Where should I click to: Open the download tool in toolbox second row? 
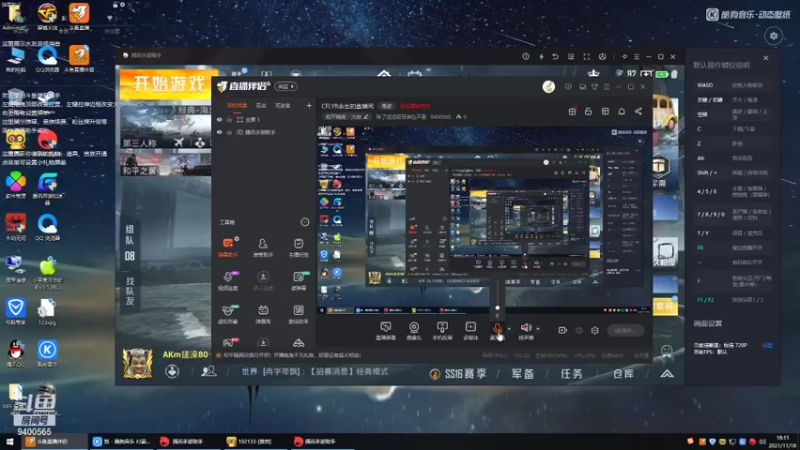click(x=263, y=281)
